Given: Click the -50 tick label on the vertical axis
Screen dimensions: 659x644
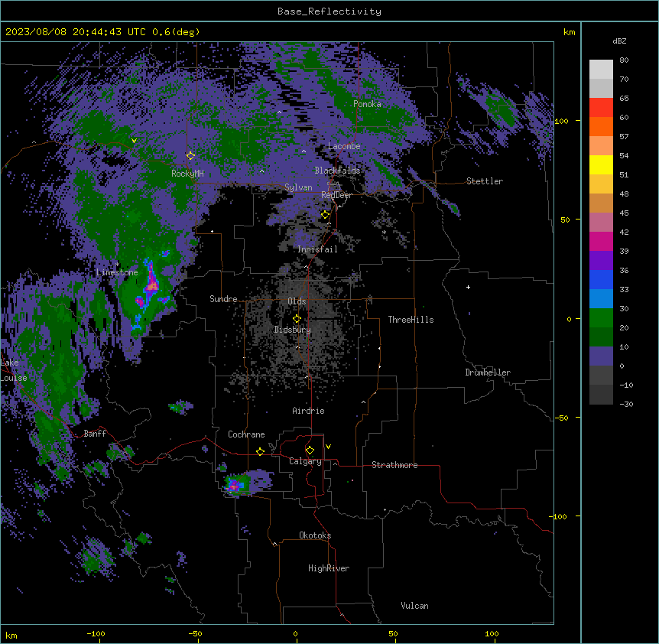Looking at the screenshot, I should (561, 418).
